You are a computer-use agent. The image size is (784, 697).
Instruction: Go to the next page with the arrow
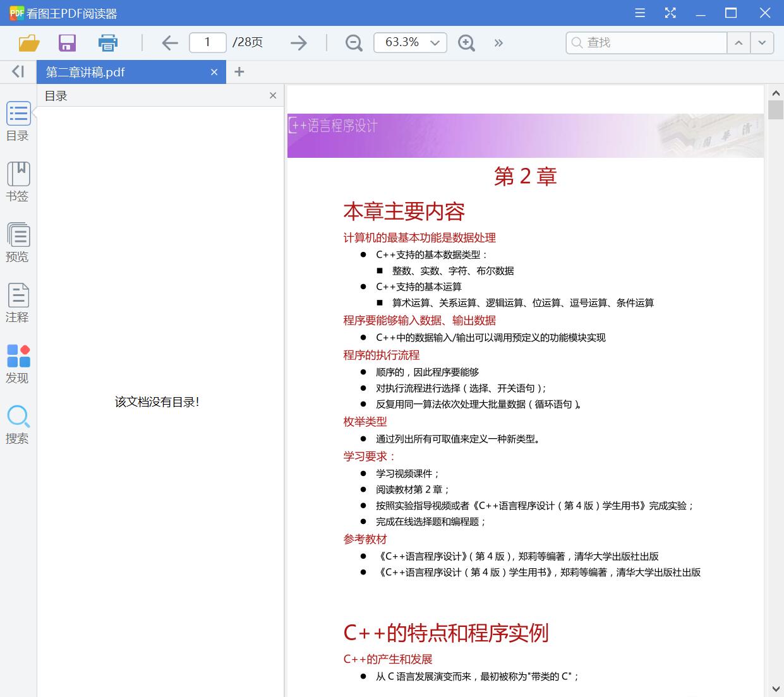point(298,42)
